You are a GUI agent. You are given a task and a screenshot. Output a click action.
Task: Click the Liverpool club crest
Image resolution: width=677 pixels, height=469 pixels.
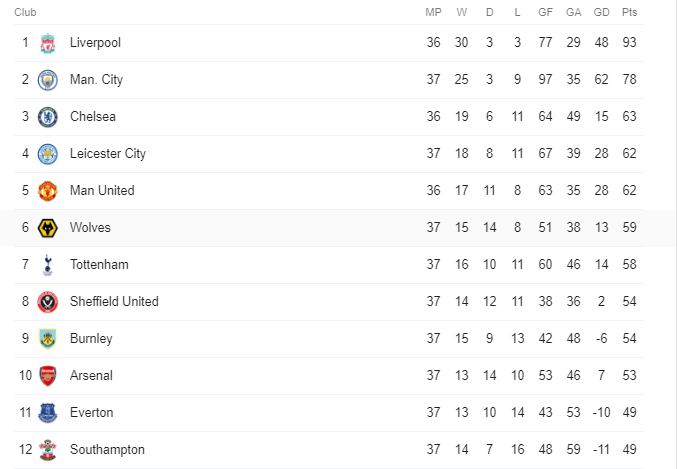click(x=47, y=43)
